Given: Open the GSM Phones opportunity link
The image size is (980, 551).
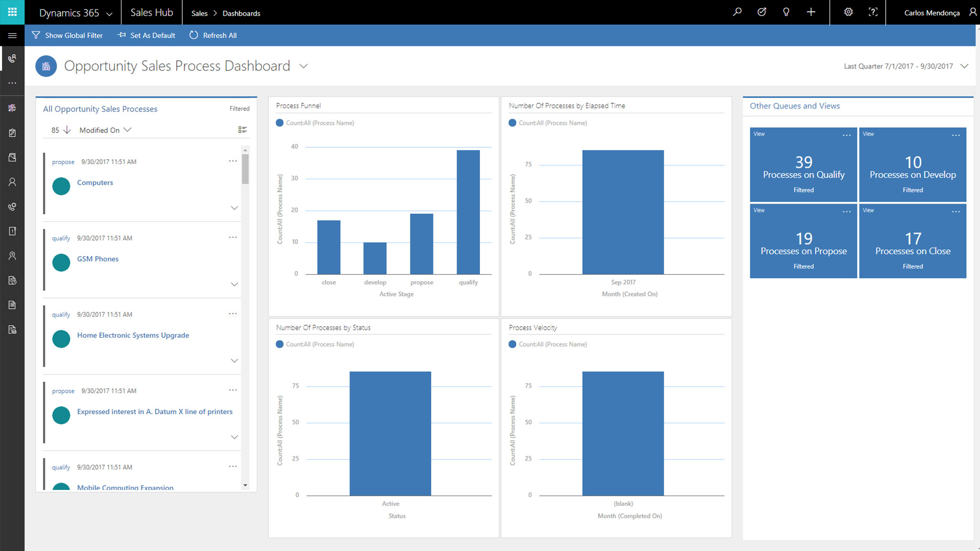Looking at the screenshot, I should click(98, 259).
